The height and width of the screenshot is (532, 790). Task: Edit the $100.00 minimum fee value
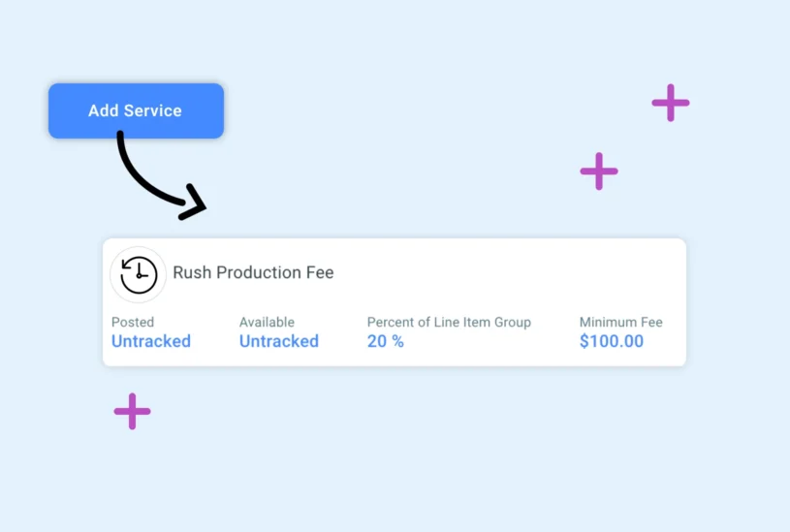612,341
